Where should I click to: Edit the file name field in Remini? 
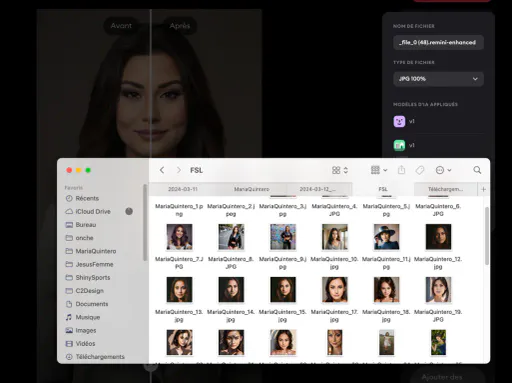tap(438, 42)
